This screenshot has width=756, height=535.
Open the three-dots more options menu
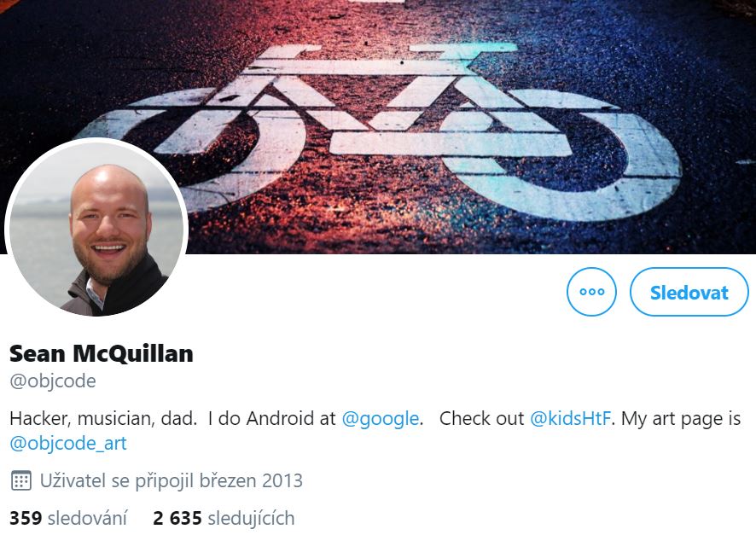(x=591, y=292)
